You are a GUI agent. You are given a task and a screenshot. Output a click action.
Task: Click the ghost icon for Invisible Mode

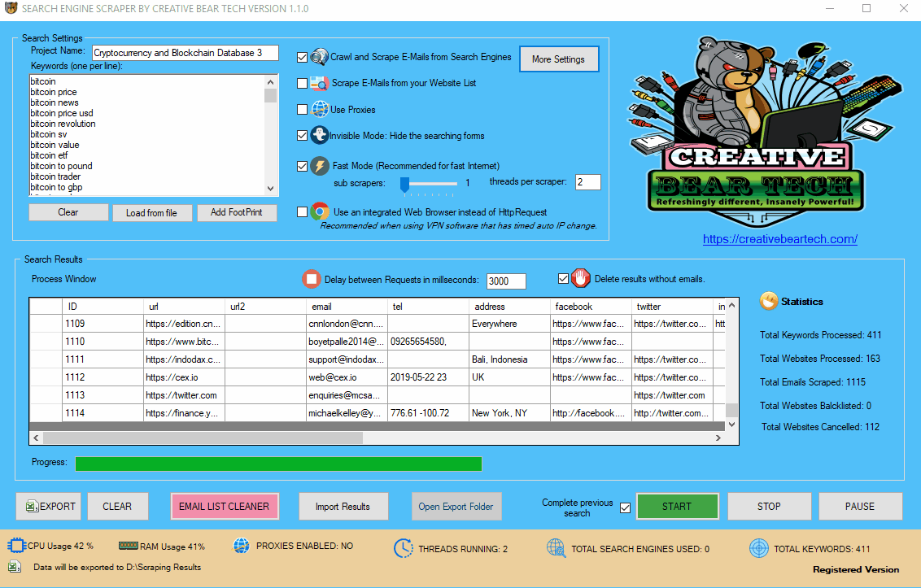pos(319,135)
